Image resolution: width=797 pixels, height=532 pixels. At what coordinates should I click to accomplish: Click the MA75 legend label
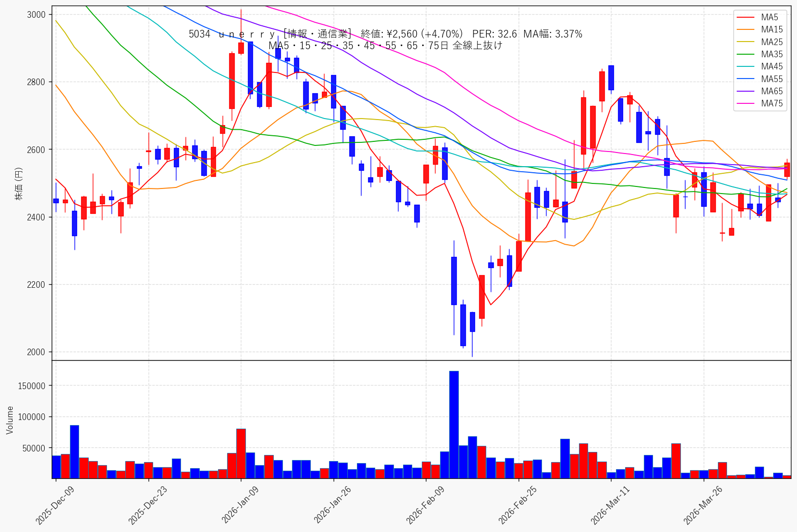coord(772,103)
